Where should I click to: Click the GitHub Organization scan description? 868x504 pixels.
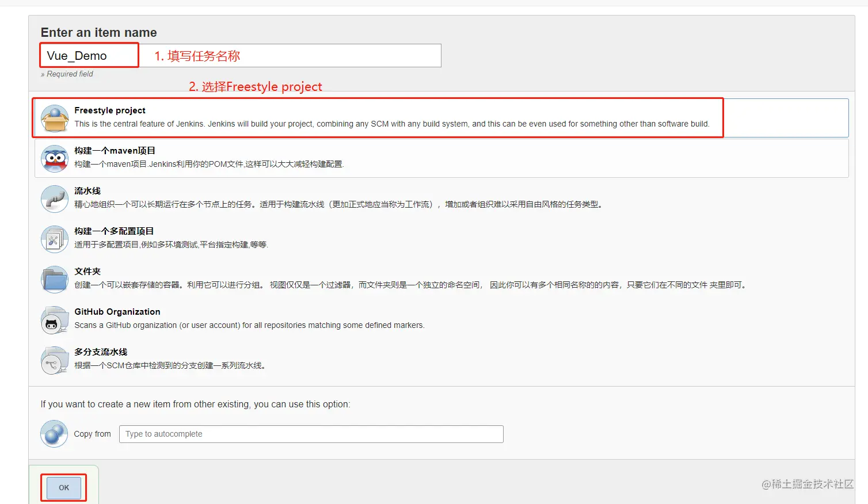[x=249, y=325]
